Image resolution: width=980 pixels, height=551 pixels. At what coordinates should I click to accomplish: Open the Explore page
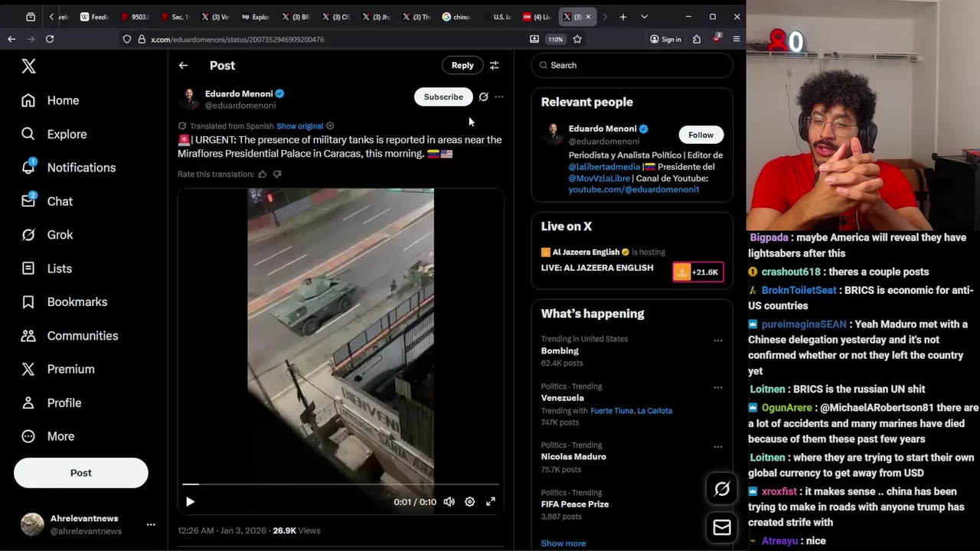54,134
